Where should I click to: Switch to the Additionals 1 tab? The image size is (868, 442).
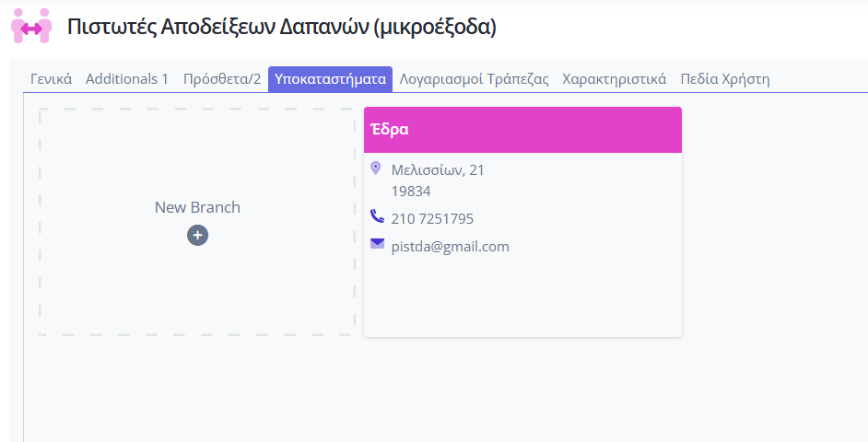[127, 79]
